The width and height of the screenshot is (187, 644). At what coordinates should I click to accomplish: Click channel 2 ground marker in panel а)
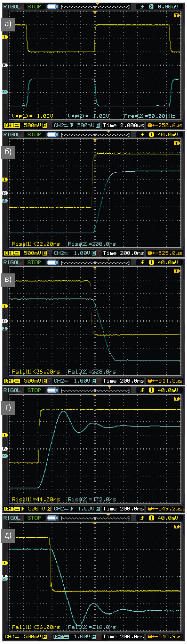tap(5, 92)
